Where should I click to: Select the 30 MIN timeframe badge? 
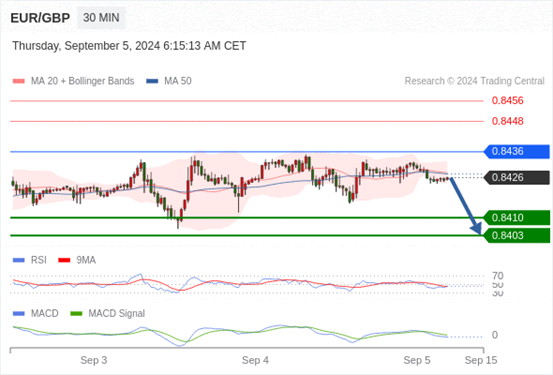point(101,18)
